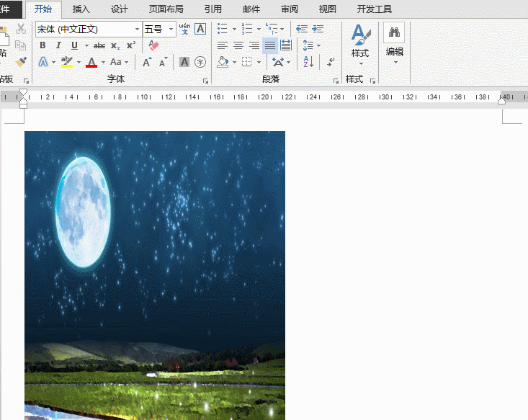Image resolution: width=528 pixels, height=420 pixels.
Task: Toggle Bold formatting
Action: click(42, 45)
